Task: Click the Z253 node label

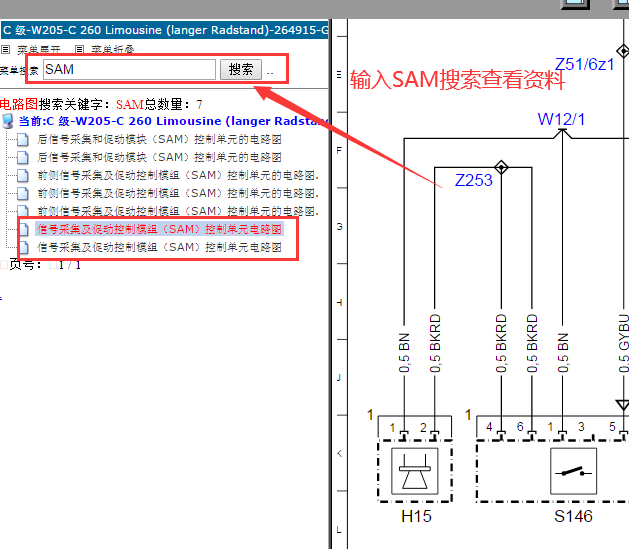Action: 473,180
